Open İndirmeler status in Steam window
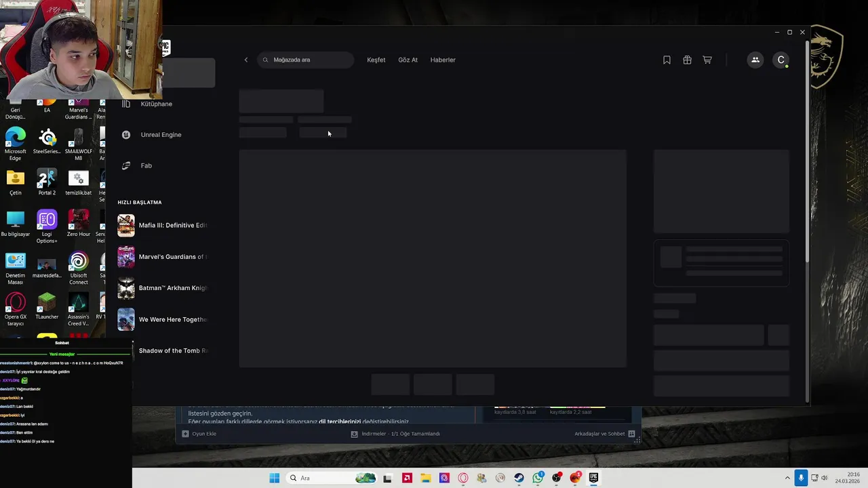The height and width of the screenshot is (488, 868). point(395,434)
